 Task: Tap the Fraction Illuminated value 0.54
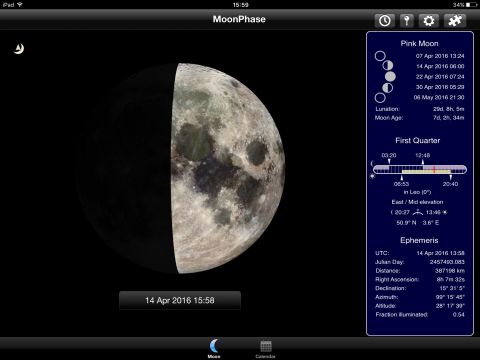coord(458,314)
